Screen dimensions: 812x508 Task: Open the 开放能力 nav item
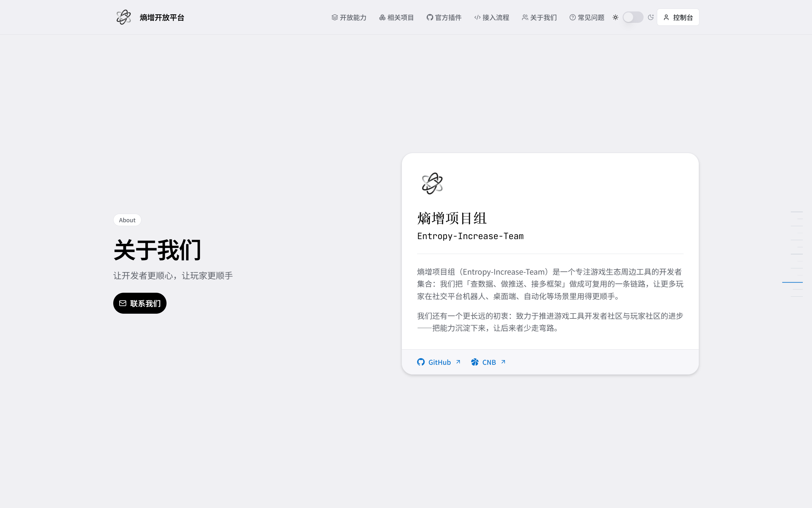click(x=349, y=17)
